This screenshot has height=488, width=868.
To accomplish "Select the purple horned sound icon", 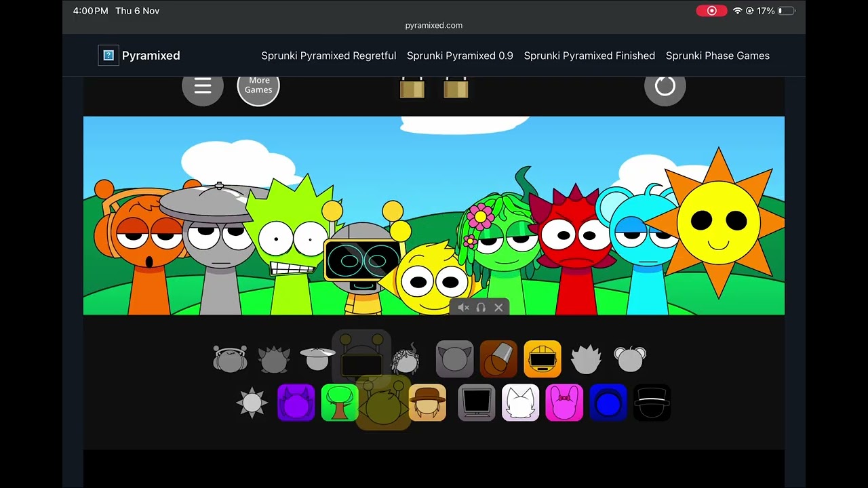I will pyautogui.click(x=296, y=403).
